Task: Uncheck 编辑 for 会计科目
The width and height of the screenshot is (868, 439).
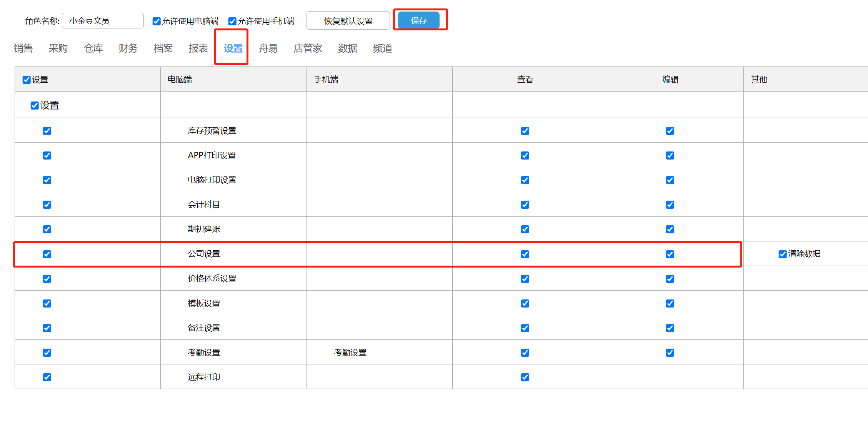Action: coord(670,205)
